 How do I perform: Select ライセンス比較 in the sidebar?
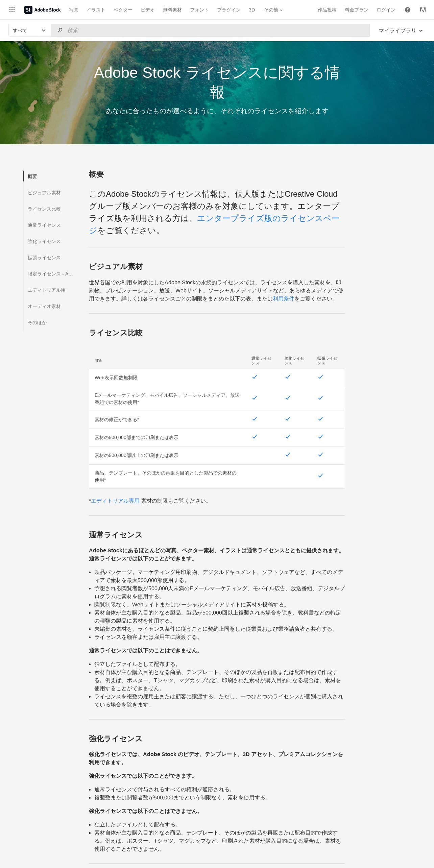pos(44,209)
